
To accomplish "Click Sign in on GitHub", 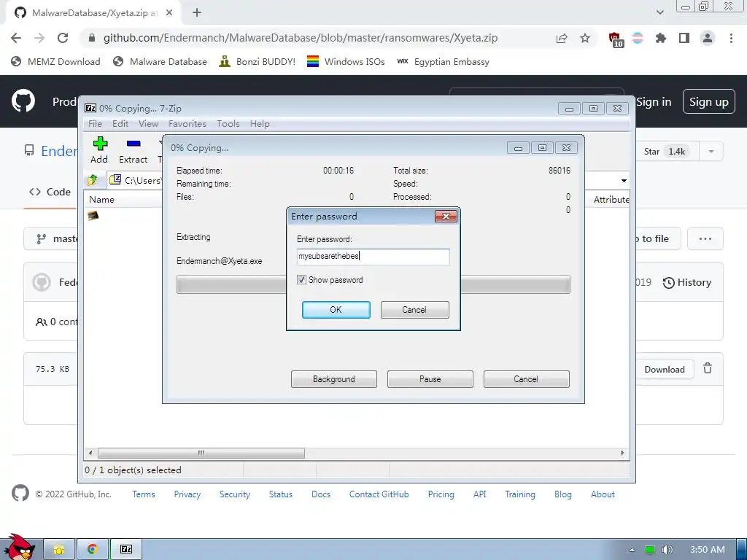I will pyautogui.click(x=654, y=102).
